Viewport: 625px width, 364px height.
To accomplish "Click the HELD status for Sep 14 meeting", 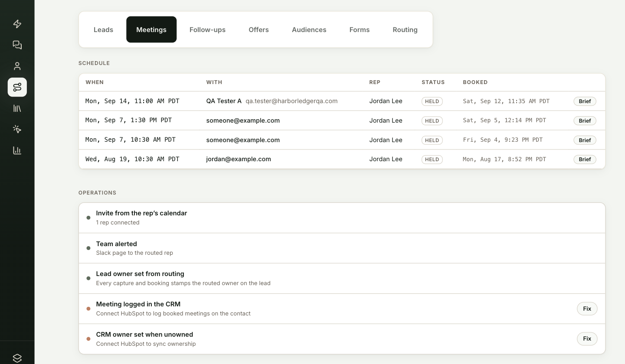I will [432, 101].
